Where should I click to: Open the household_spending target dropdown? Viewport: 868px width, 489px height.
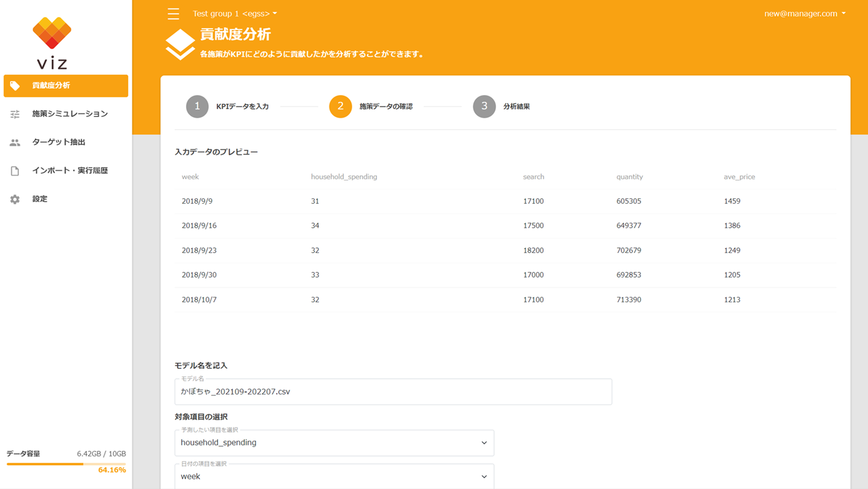pyautogui.click(x=334, y=443)
